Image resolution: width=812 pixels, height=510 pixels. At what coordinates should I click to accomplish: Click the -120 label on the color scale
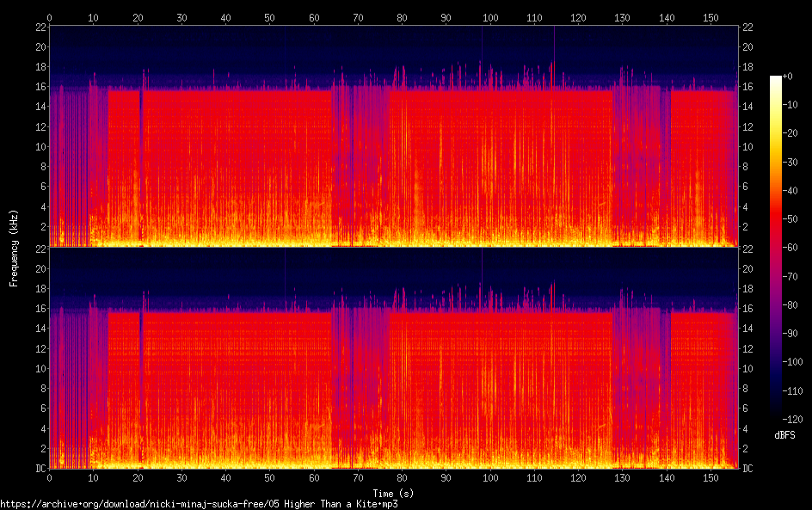pyautogui.click(x=797, y=420)
